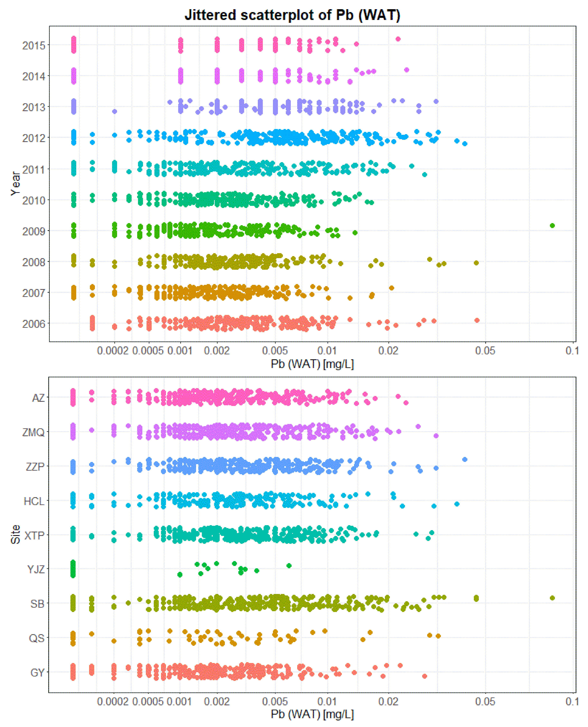This screenshot has height=727, width=588.
Task: Click the far-right outlier point in SB row
Action: coord(552,598)
